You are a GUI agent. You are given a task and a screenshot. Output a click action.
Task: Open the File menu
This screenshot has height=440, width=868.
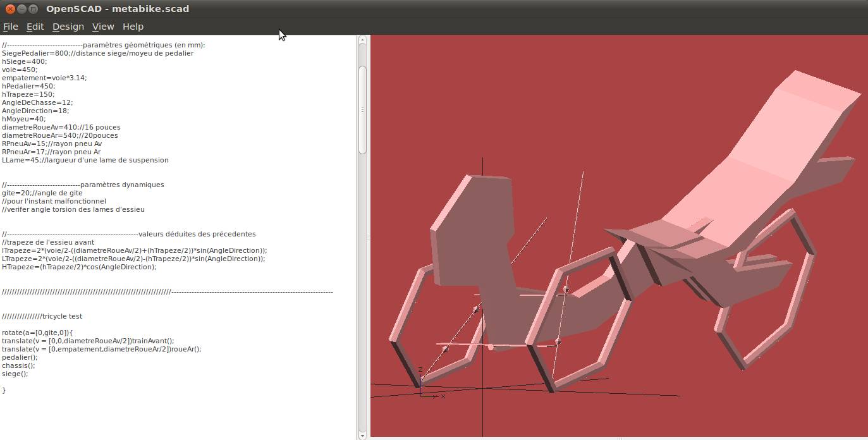(x=11, y=27)
